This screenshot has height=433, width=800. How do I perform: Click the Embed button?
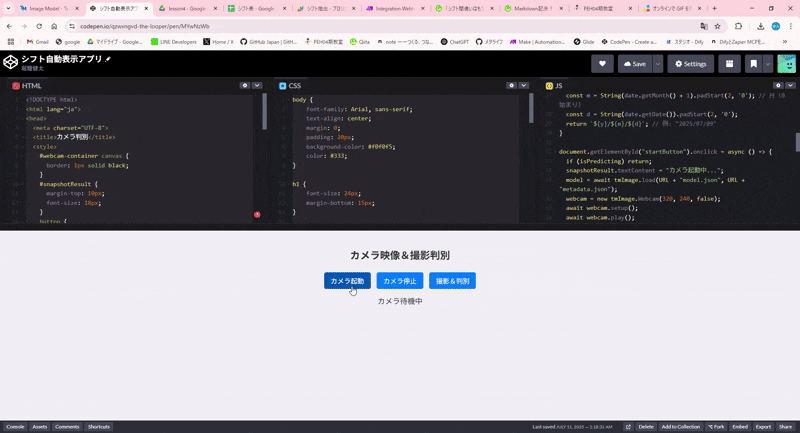click(x=740, y=427)
